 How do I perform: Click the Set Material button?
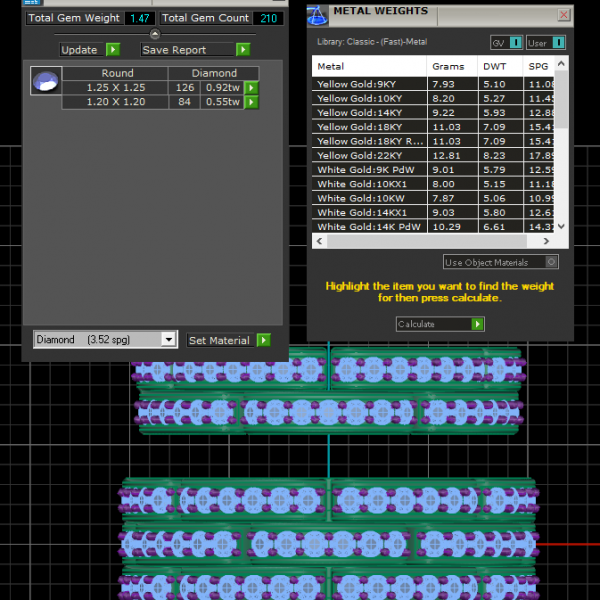coord(229,341)
